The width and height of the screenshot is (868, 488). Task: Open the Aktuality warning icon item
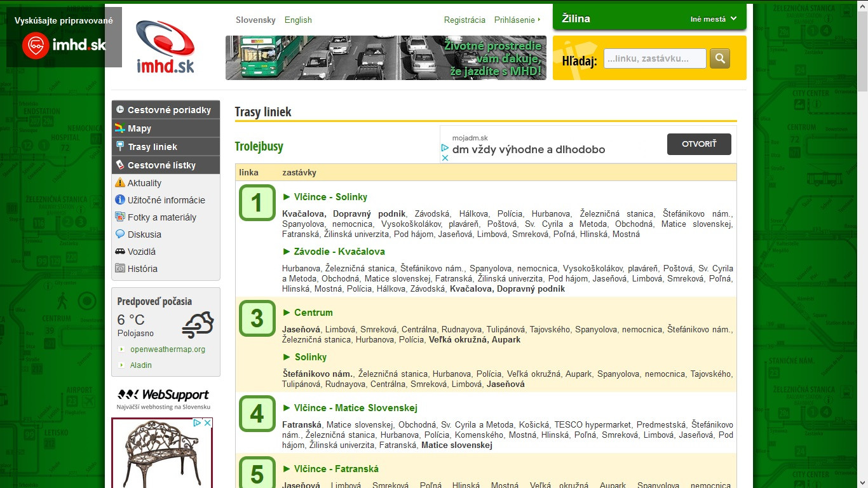pyautogui.click(x=120, y=183)
